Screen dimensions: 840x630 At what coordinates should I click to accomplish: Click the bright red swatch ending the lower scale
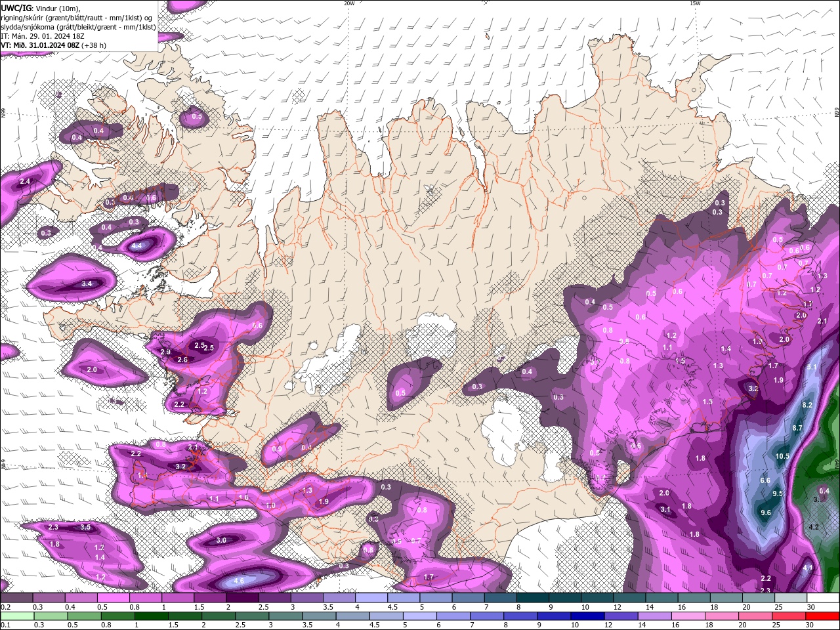click(823, 616)
